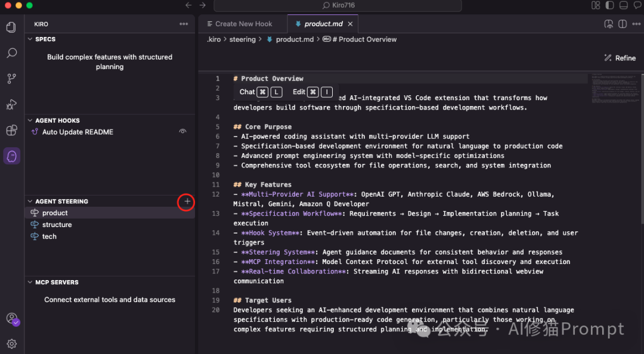Open the markdown preview icon in editor toolbar

click(609, 24)
